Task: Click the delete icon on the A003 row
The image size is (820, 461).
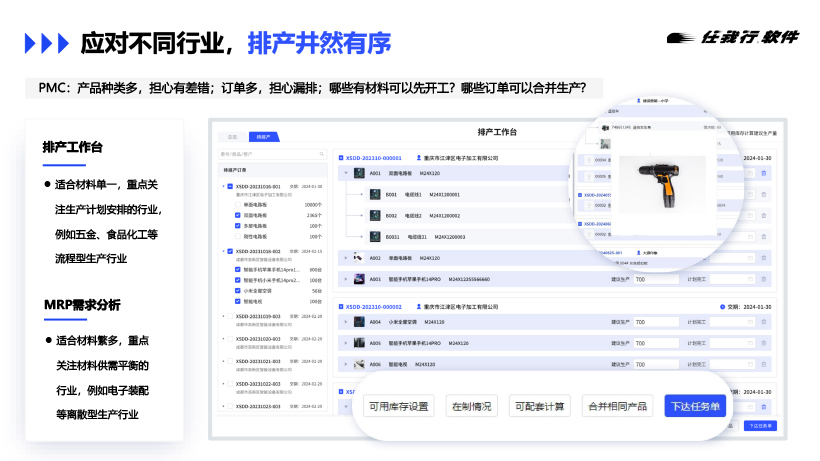Action: (764, 279)
